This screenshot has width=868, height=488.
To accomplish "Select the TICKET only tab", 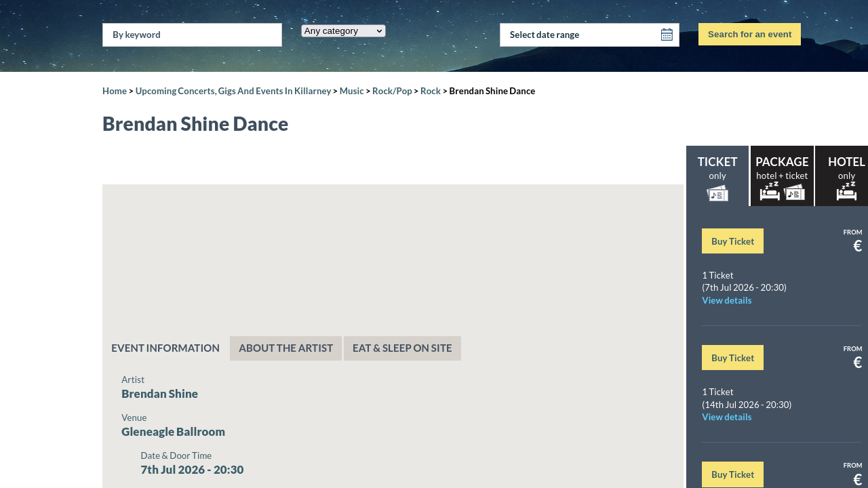I will coord(717,176).
